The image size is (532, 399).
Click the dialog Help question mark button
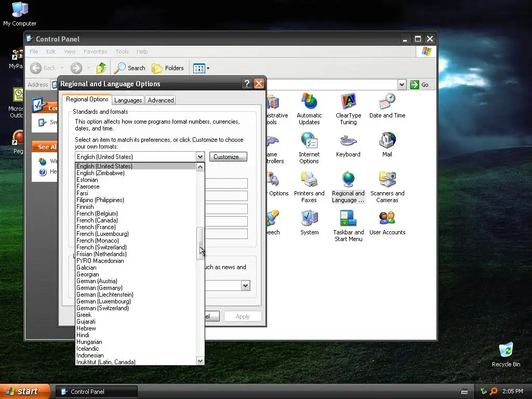(x=247, y=84)
